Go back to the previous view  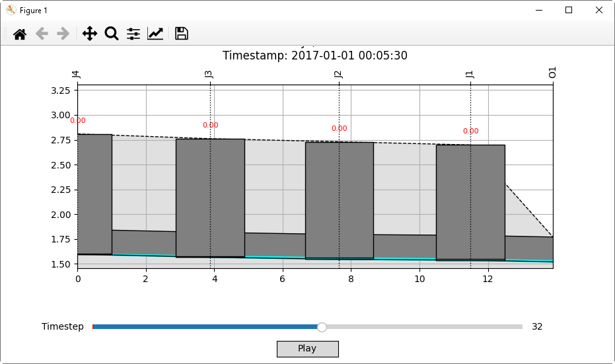click(x=42, y=34)
